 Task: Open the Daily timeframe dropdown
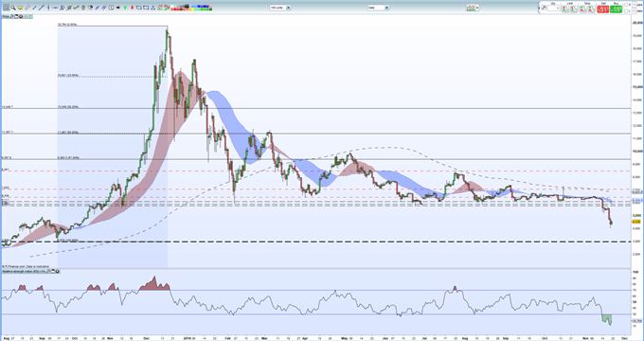(x=378, y=8)
